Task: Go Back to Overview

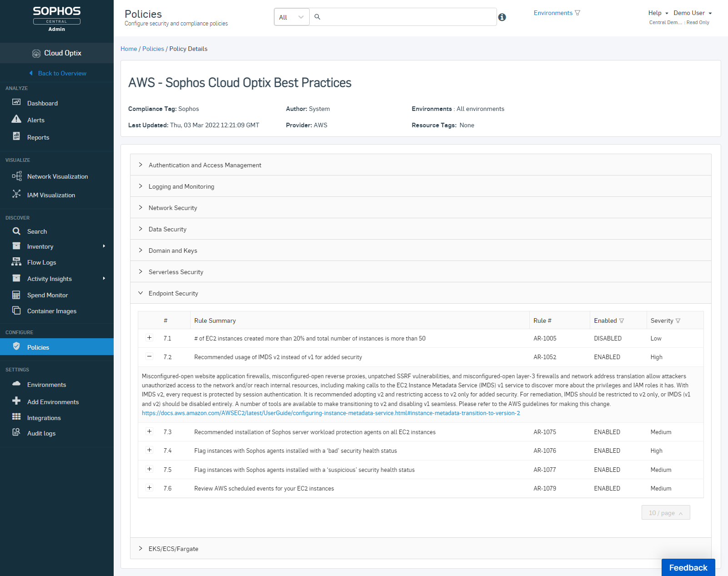Action: [x=58, y=73]
